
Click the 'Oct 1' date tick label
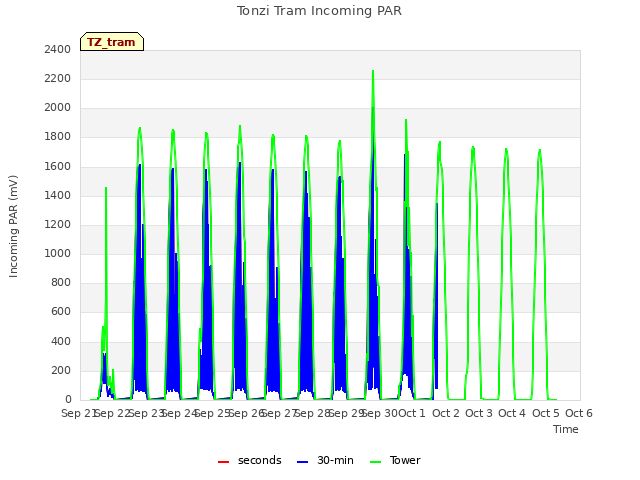coord(412,413)
